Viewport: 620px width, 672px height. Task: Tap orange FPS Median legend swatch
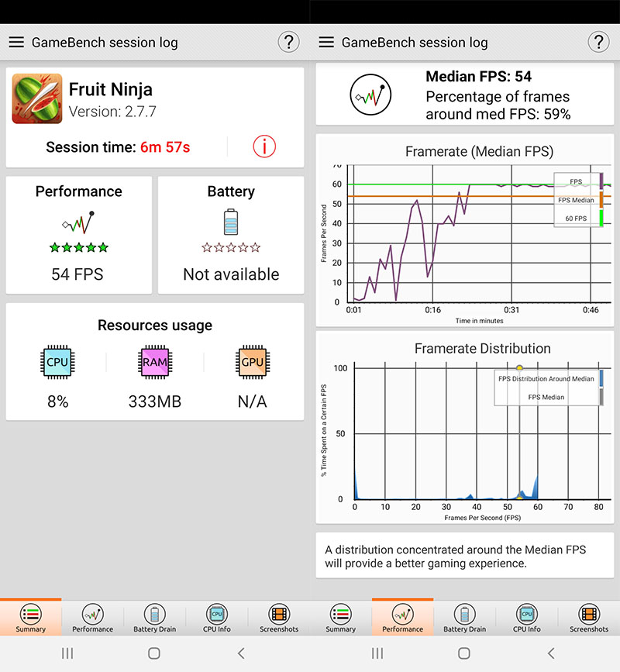coord(601,200)
